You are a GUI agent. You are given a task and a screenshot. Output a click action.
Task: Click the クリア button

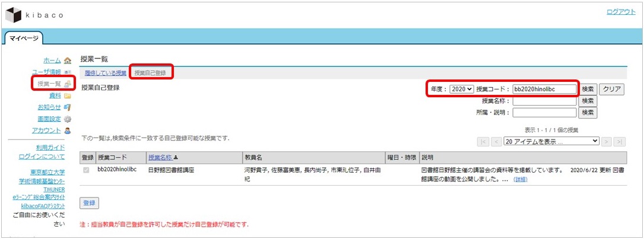612,89
